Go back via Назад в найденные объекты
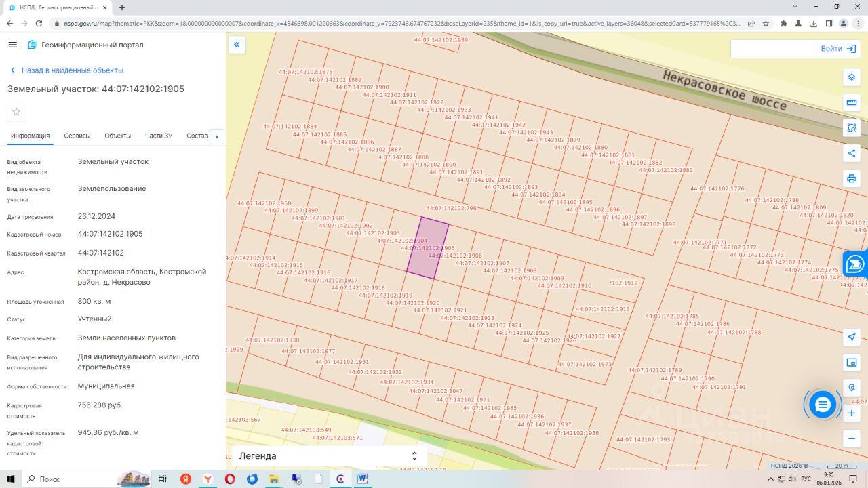Viewport: 868px width, 488px height. (x=66, y=70)
